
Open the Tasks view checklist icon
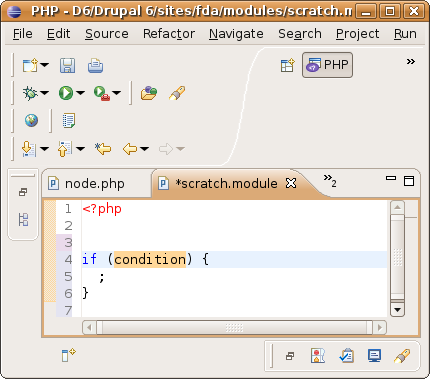(346, 356)
